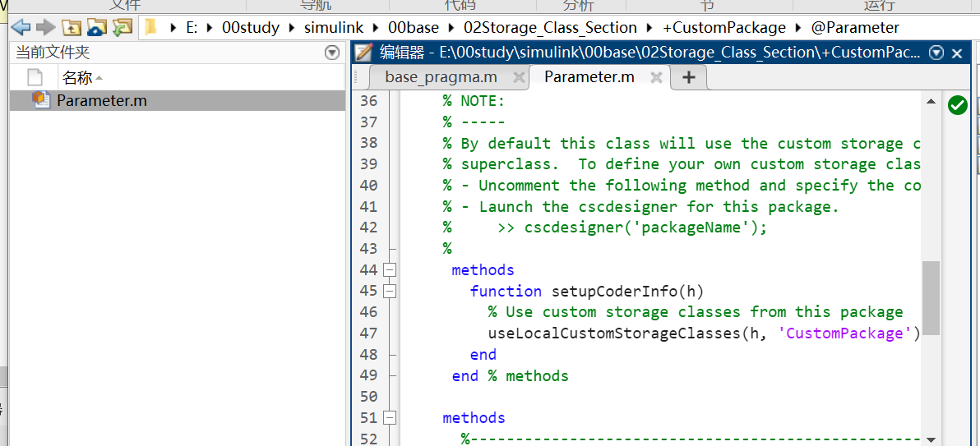Click the editor pencil icon in title bar

click(363, 53)
